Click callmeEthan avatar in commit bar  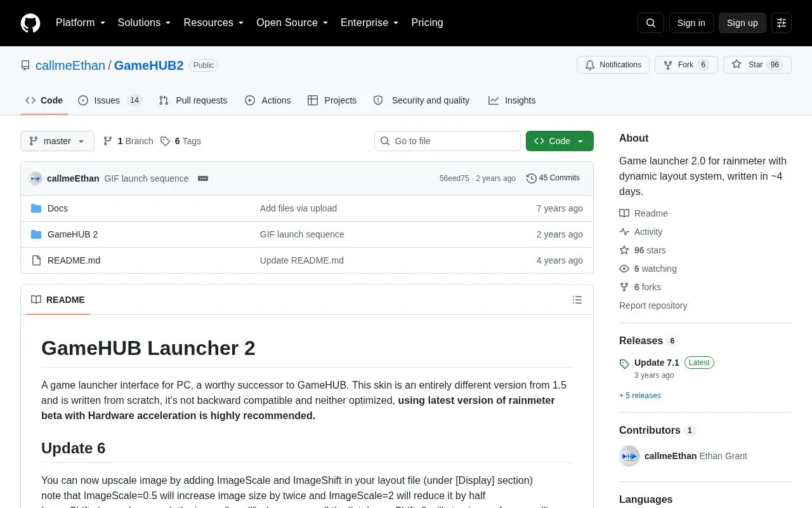36,178
